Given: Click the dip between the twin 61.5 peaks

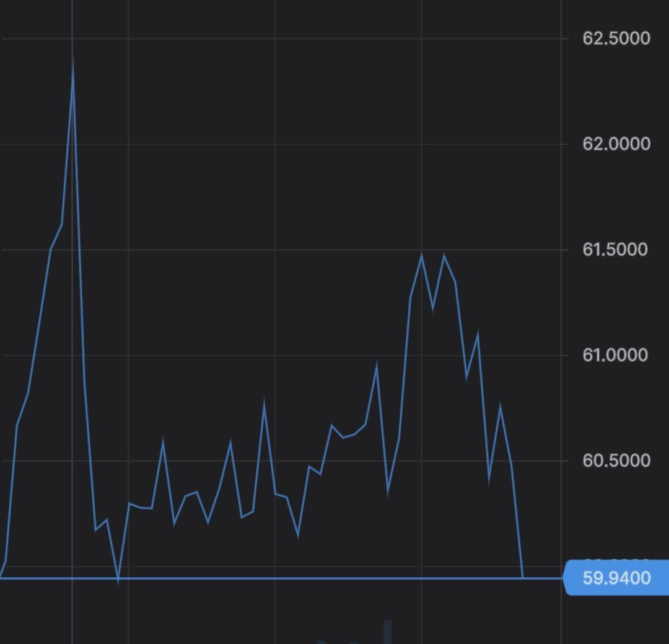Looking at the screenshot, I should (x=433, y=307).
